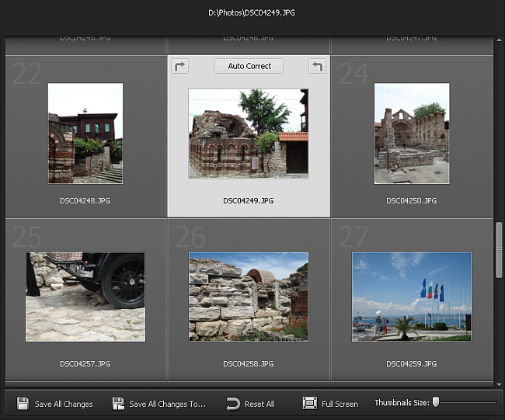Click the Full Screen icon

(310, 403)
